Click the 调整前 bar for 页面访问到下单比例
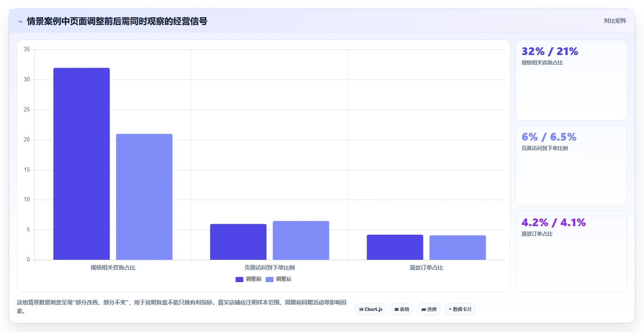 click(x=238, y=242)
